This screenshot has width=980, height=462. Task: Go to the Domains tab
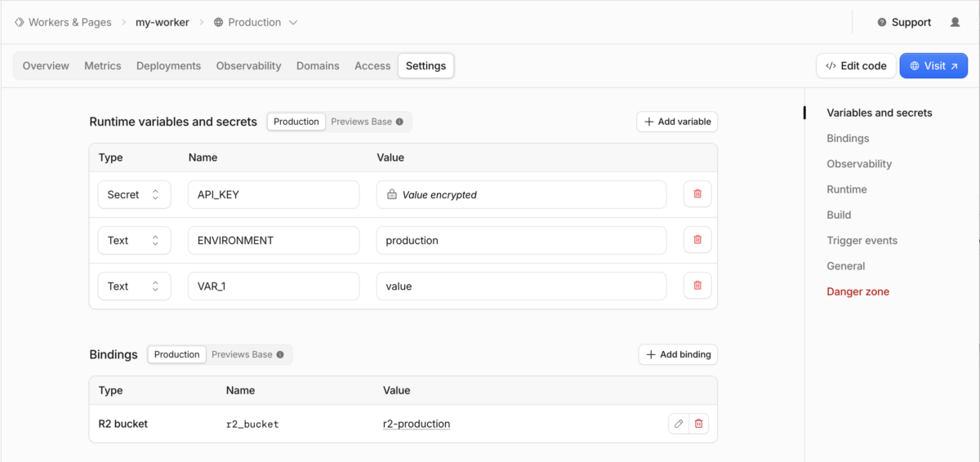(x=318, y=66)
